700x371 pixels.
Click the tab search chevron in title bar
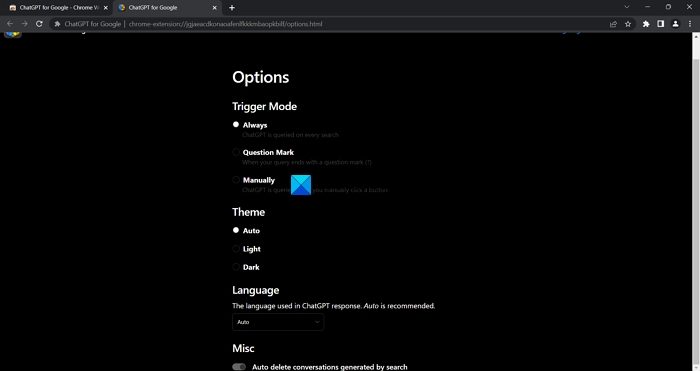[627, 7]
